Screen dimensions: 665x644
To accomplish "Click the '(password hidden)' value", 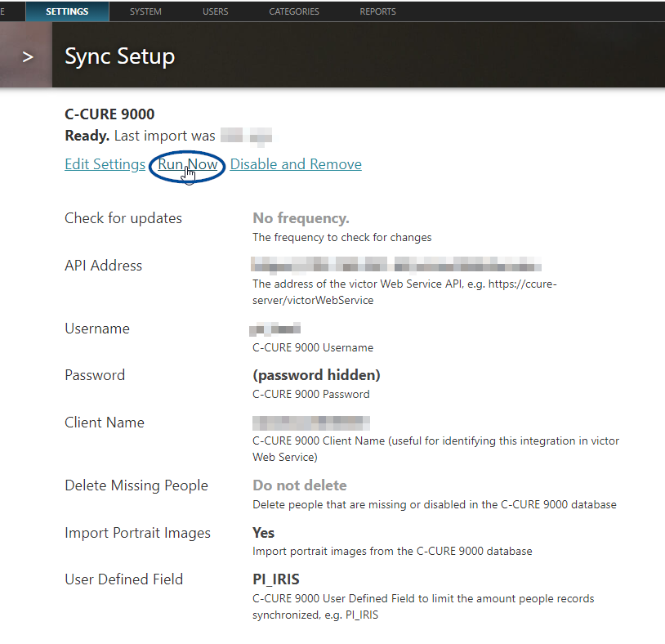I will (x=316, y=375).
